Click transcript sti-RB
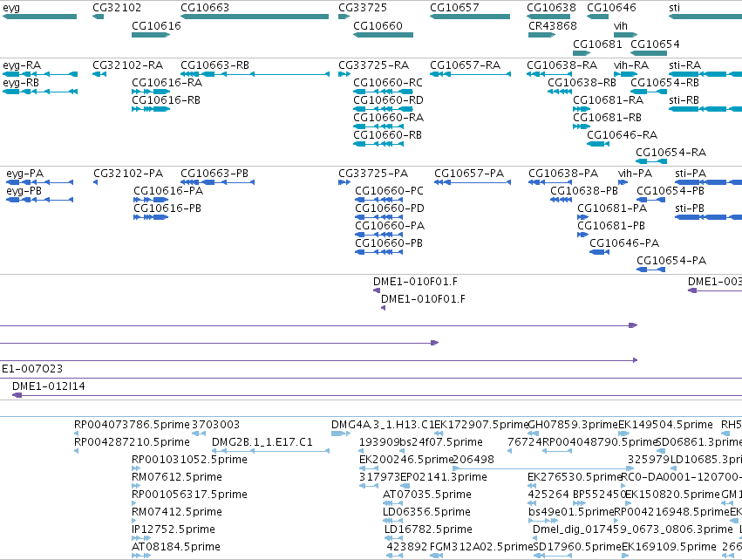This screenshot has height=560, width=742. [x=705, y=109]
